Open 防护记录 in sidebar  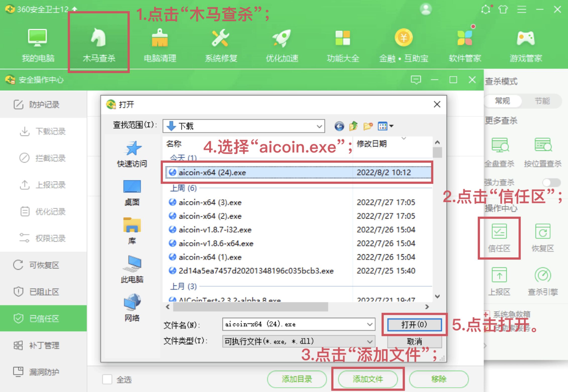tap(43, 104)
